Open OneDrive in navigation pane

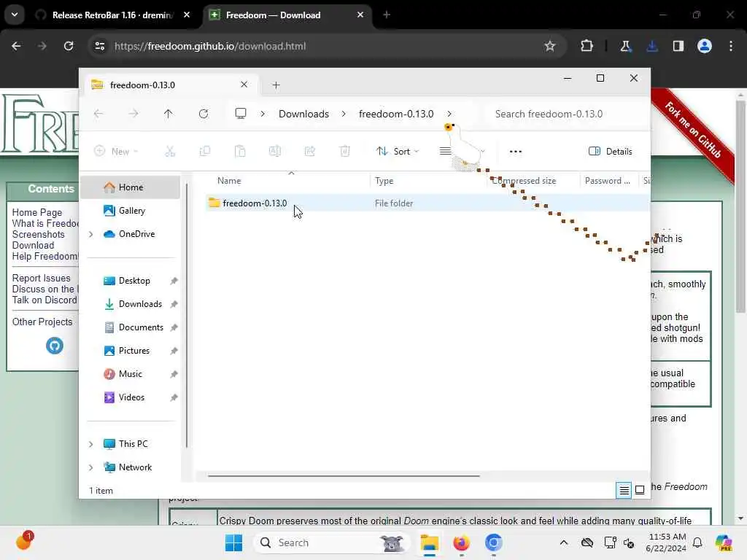(x=136, y=234)
